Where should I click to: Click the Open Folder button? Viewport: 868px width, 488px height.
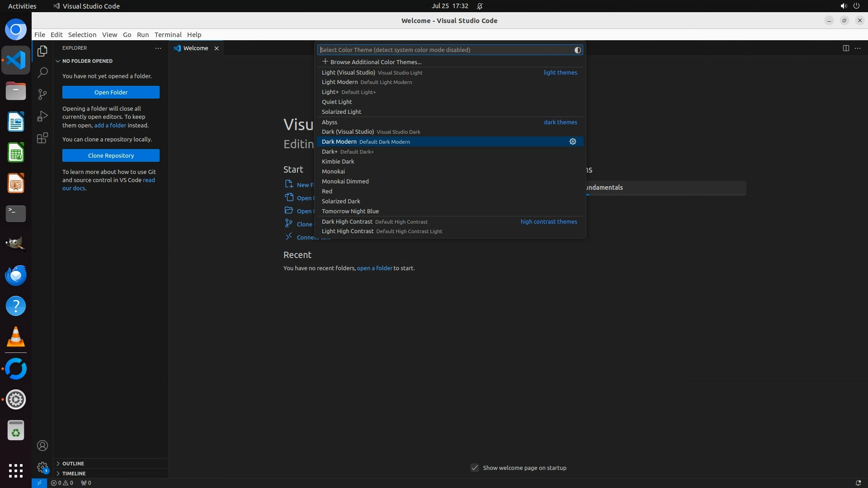[x=111, y=92]
